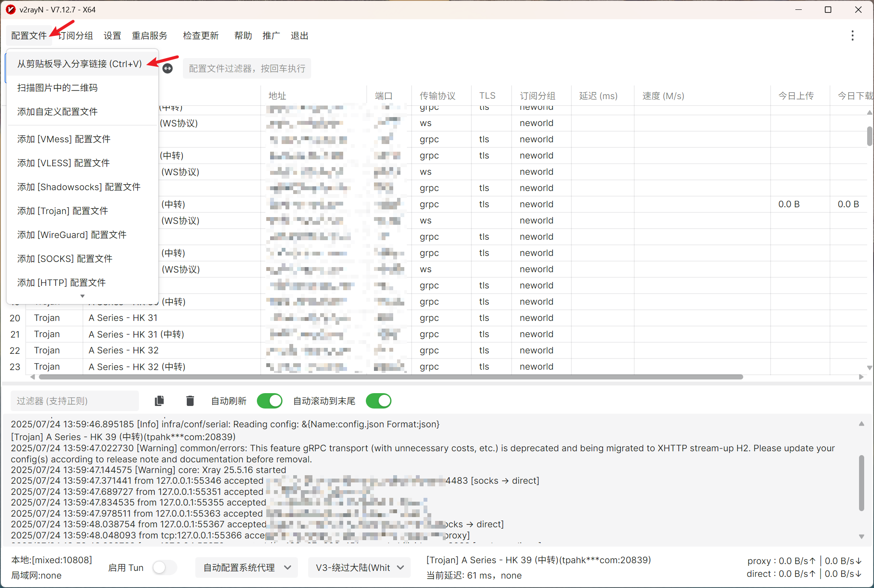Click the 配置文件过滤器 search field
Viewport: 874px width, 588px height.
click(x=247, y=68)
